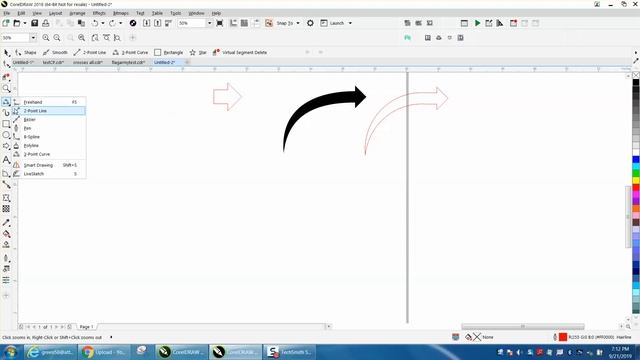Select the Artistic Media tool in the toolbox
This screenshot has height=360, width=640.
click(x=6, y=113)
